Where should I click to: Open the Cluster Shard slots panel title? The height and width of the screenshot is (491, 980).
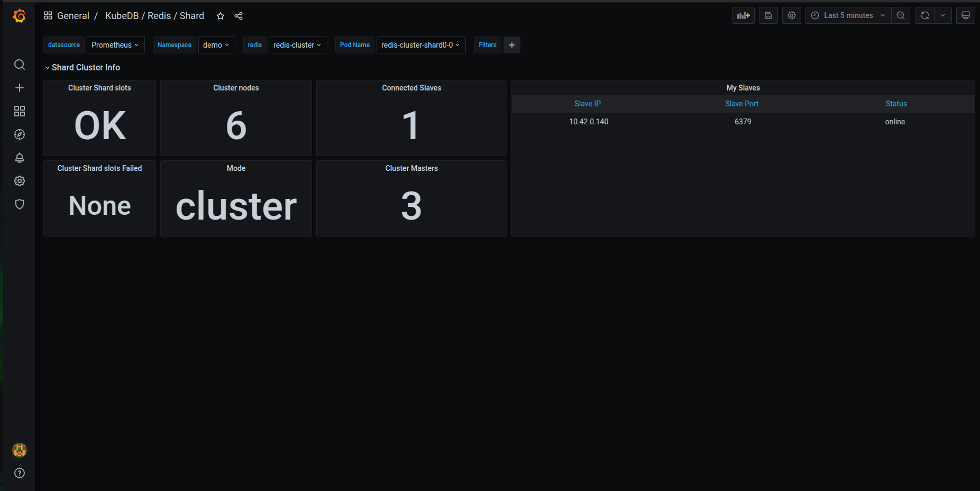(99, 88)
